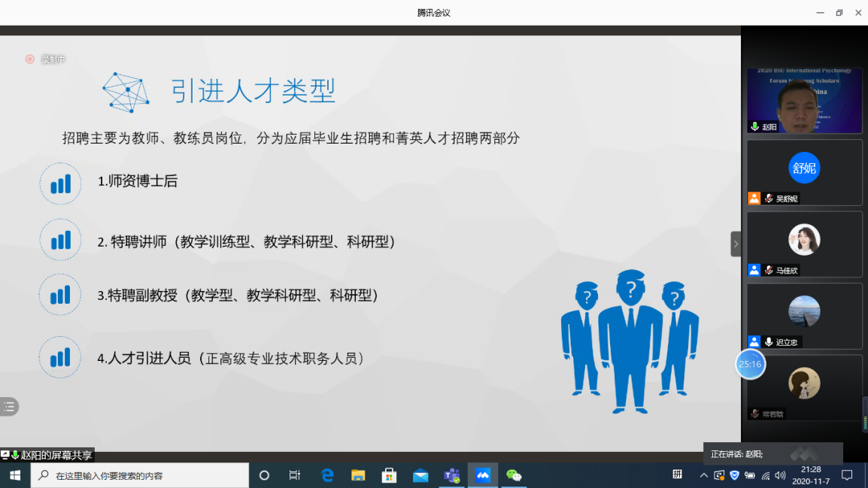This screenshot has height=488, width=868.
Task: Select 常若晗's cartoon avatar
Action: point(804,383)
